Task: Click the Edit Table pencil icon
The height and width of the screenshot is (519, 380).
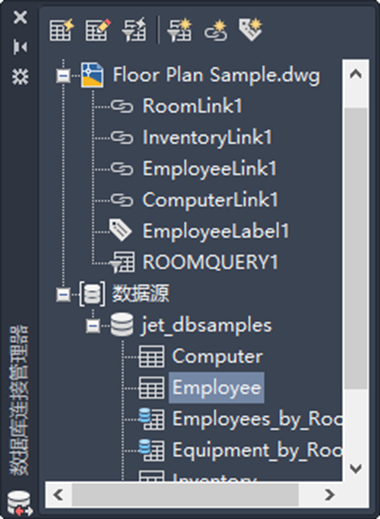Action: 98,30
